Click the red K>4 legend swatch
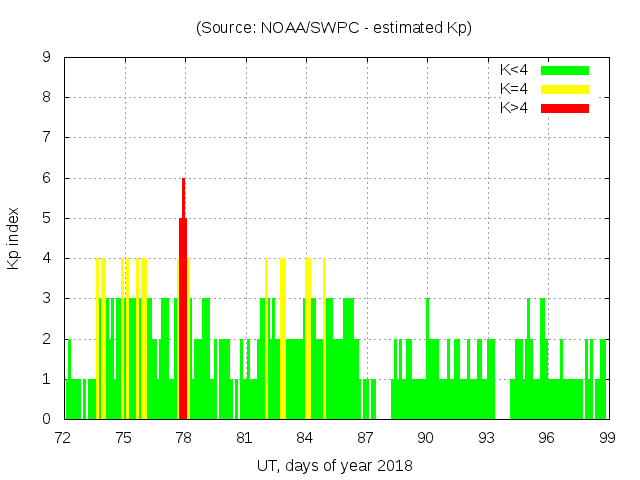Viewport: 640px width, 480px height. pyautogui.click(x=565, y=108)
